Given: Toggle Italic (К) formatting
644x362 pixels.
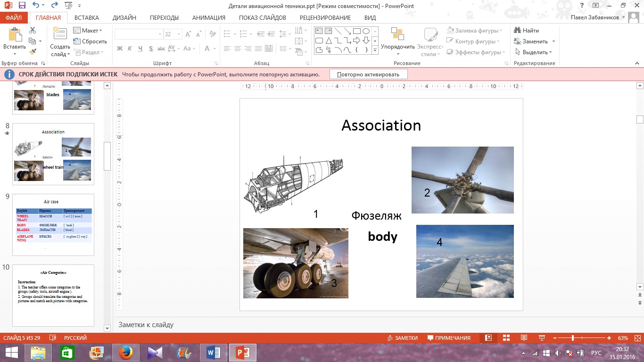Looking at the screenshot, I should [x=130, y=49].
